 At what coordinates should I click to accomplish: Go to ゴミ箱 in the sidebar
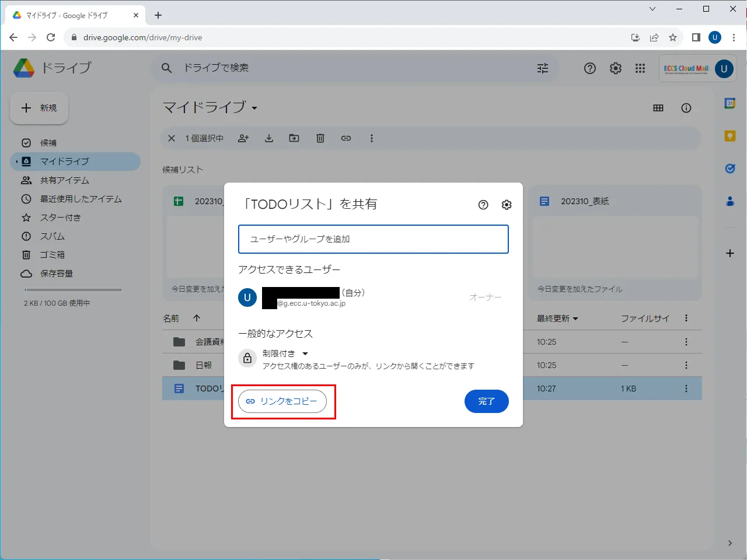tap(52, 255)
